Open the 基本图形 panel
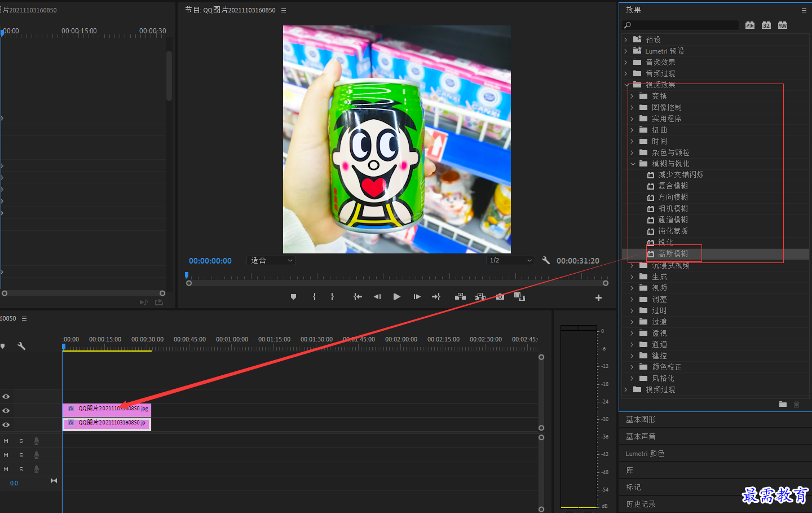This screenshot has height=513, width=812. pyautogui.click(x=641, y=419)
